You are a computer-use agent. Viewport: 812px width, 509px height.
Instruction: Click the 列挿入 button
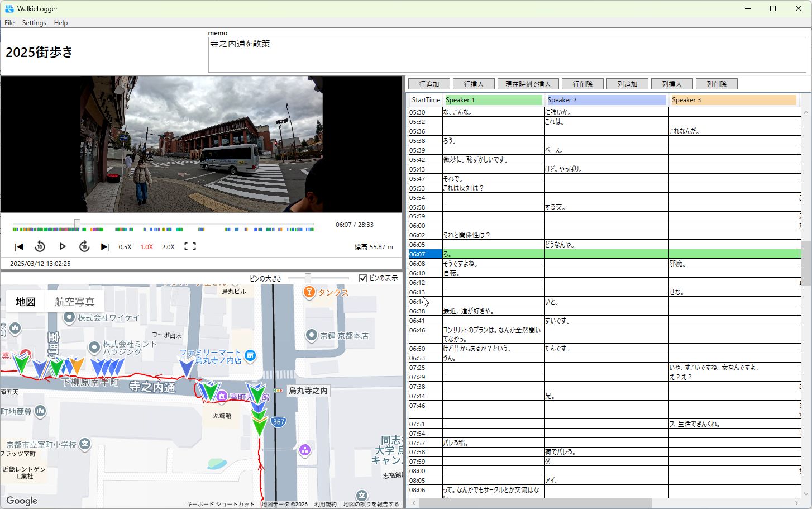(x=672, y=84)
